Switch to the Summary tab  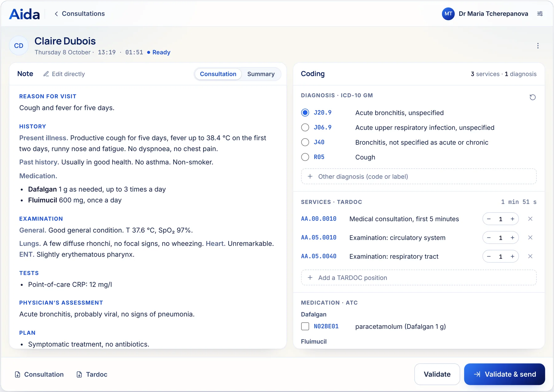[261, 74]
